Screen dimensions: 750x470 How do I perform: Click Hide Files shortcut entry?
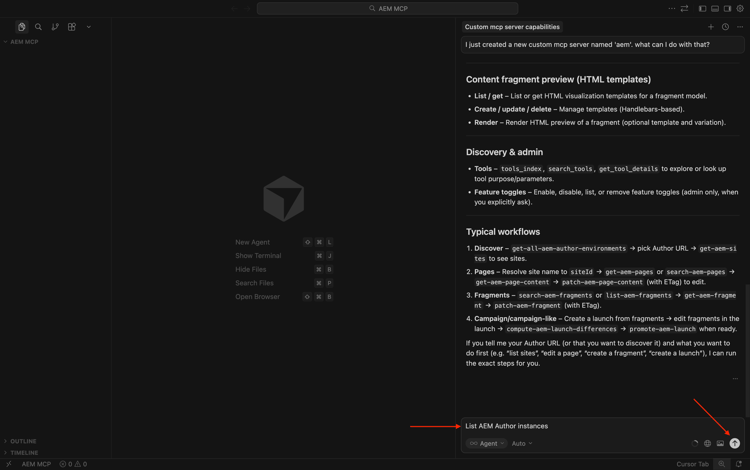(x=284, y=270)
